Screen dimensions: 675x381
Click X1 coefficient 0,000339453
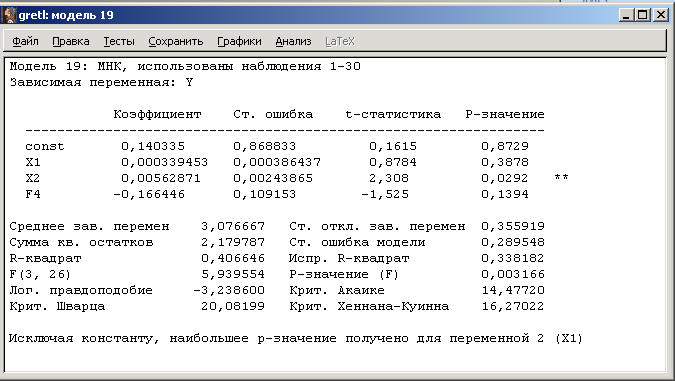pos(164,162)
